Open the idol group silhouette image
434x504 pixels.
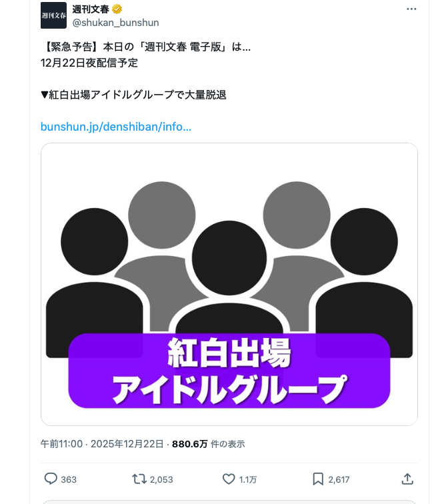pos(229,284)
